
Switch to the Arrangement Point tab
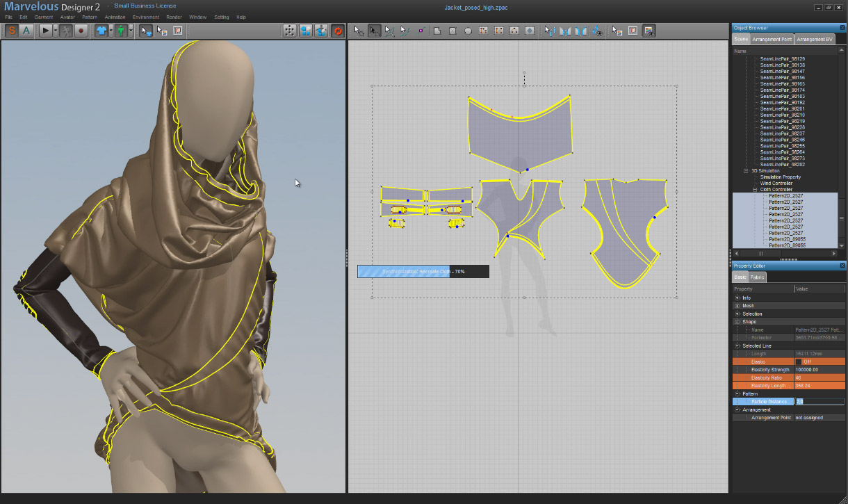[772, 40]
